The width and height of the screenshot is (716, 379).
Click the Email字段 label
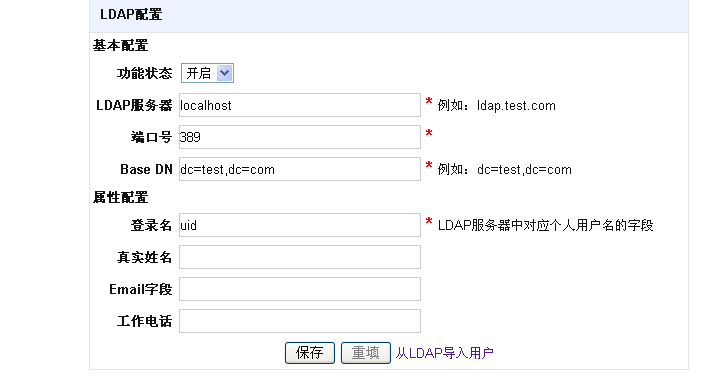tap(141, 289)
